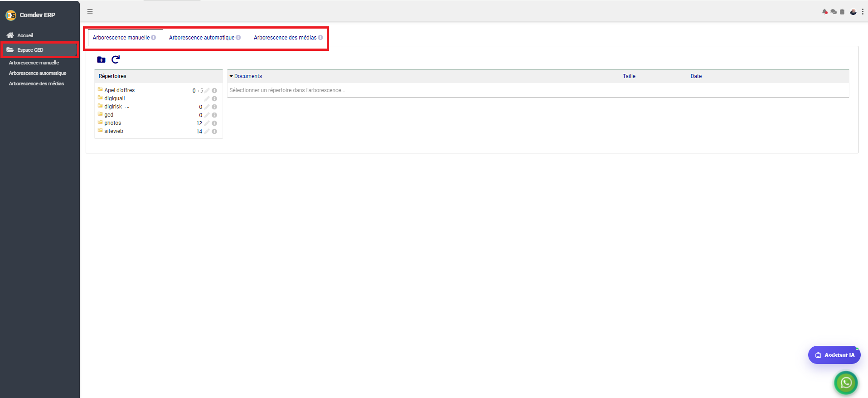This screenshot has height=398, width=868.
Task: Show info for Apel d'offres folder
Action: point(214,91)
